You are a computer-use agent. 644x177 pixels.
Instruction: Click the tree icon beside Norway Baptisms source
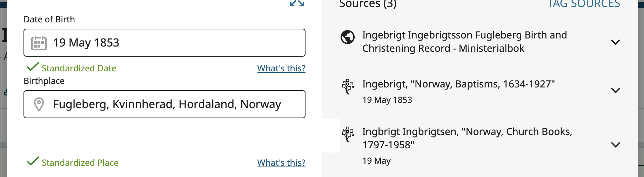[348, 86]
